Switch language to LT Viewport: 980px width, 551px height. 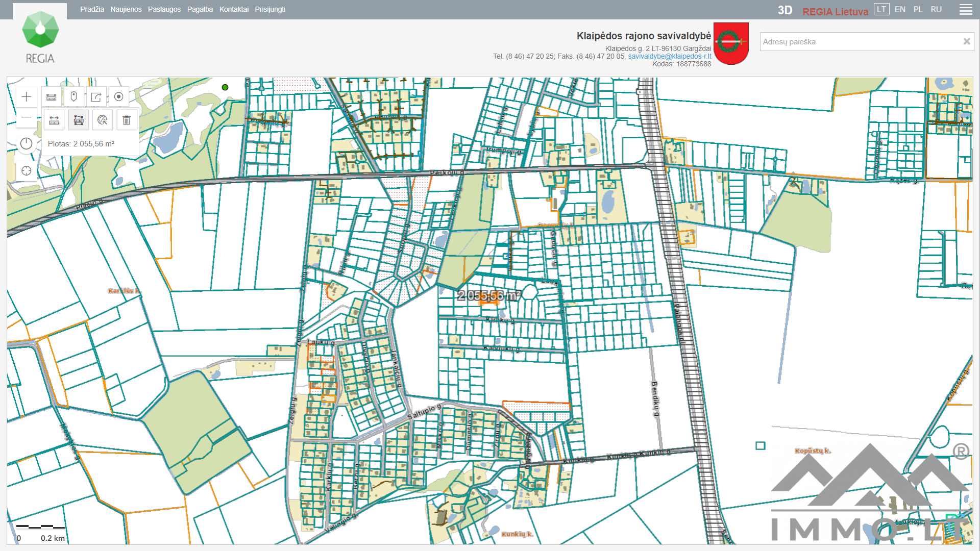[881, 9]
